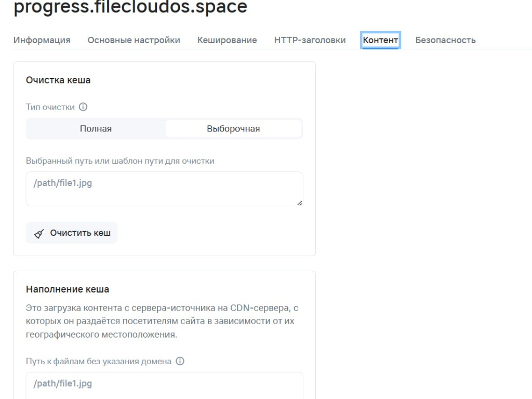
Task: Open HTTP-заголовки tab
Action: [x=310, y=40]
